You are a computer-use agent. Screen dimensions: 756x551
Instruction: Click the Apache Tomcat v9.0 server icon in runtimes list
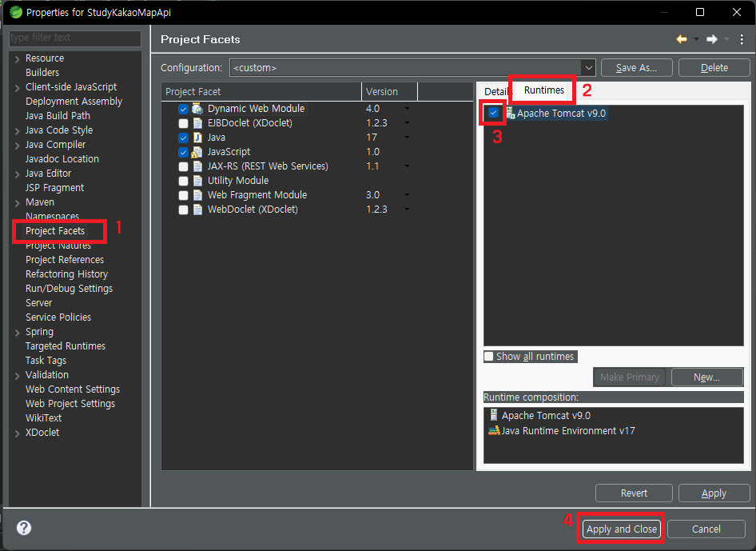[x=511, y=114]
